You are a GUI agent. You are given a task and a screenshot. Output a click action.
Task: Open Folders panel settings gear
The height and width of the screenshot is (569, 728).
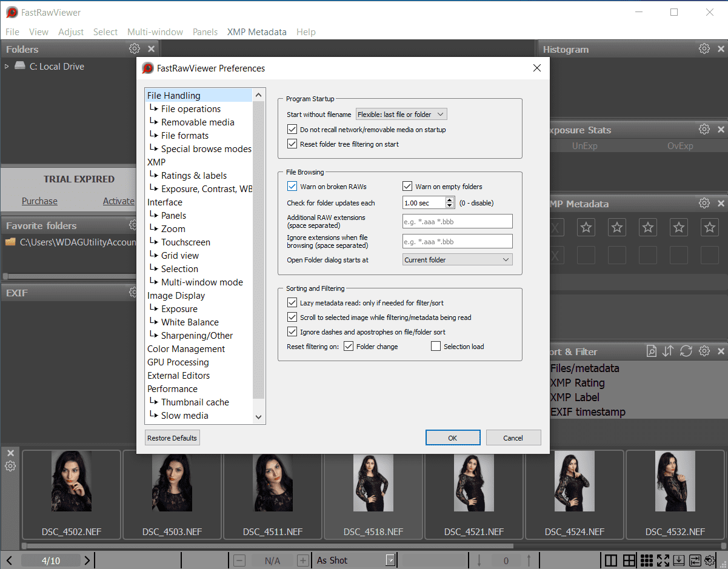(x=135, y=49)
